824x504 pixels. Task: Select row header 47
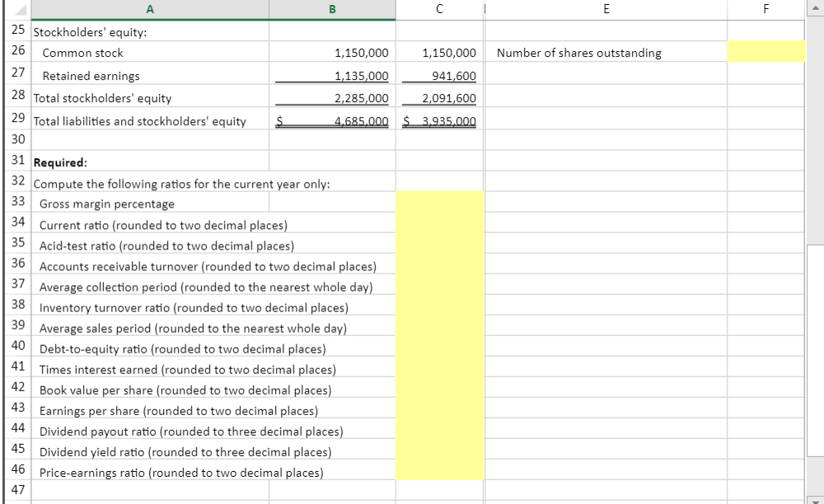[17, 491]
